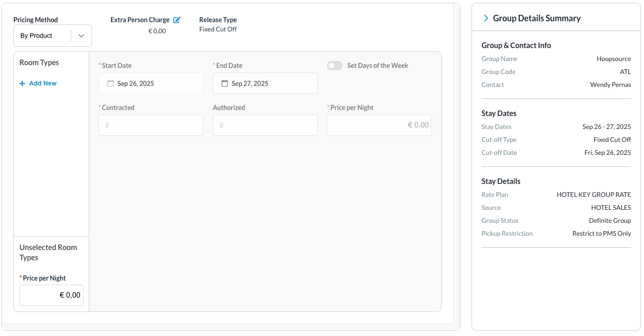
Task: Edit the Extra Person Charge
Action: 177,20
